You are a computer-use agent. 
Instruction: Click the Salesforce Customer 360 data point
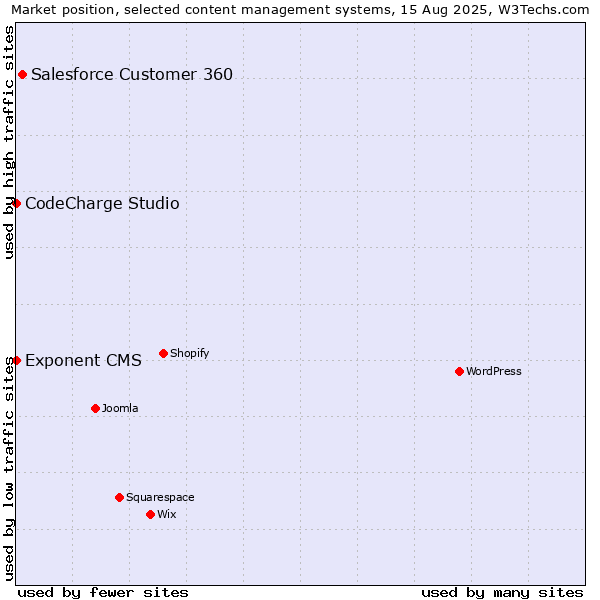(23, 75)
